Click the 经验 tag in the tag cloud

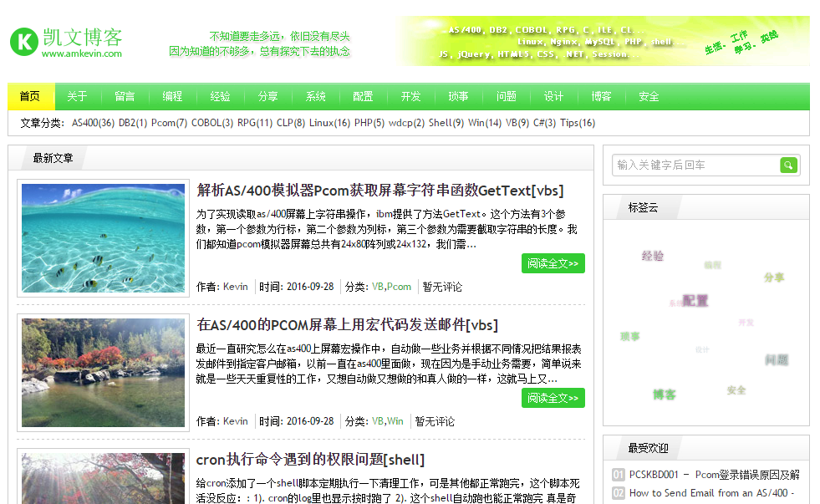click(653, 256)
